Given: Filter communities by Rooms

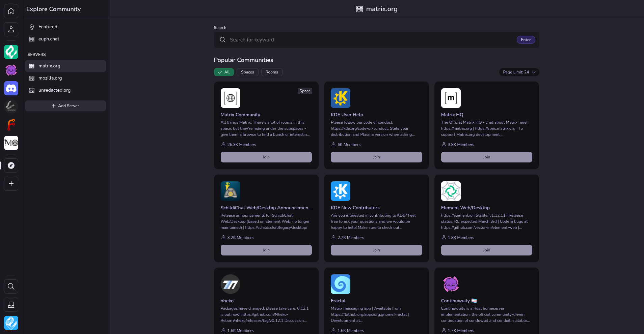Looking at the screenshot, I should point(272,72).
